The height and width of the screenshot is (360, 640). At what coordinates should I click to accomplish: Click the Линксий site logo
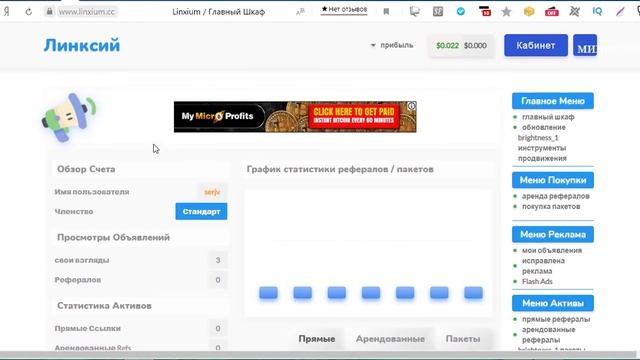pos(82,45)
